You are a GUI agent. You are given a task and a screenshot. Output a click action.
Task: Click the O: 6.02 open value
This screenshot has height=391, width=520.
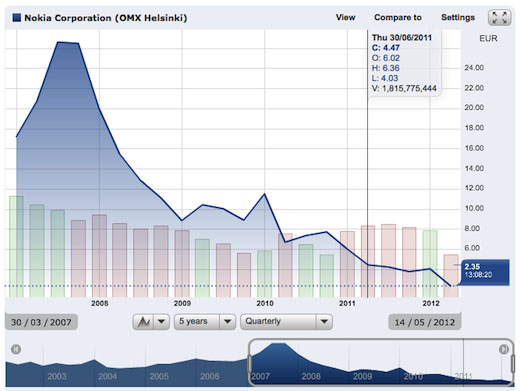pyautogui.click(x=386, y=58)
